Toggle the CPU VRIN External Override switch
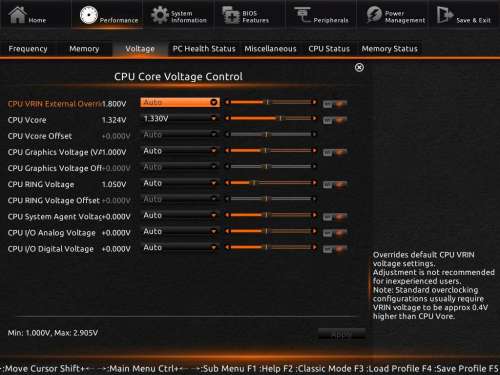500x375 pixels. pos(335,104)
